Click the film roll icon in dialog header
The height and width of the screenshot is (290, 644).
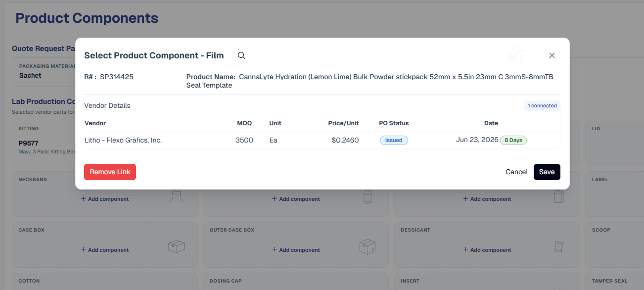[x=516, y=54]
